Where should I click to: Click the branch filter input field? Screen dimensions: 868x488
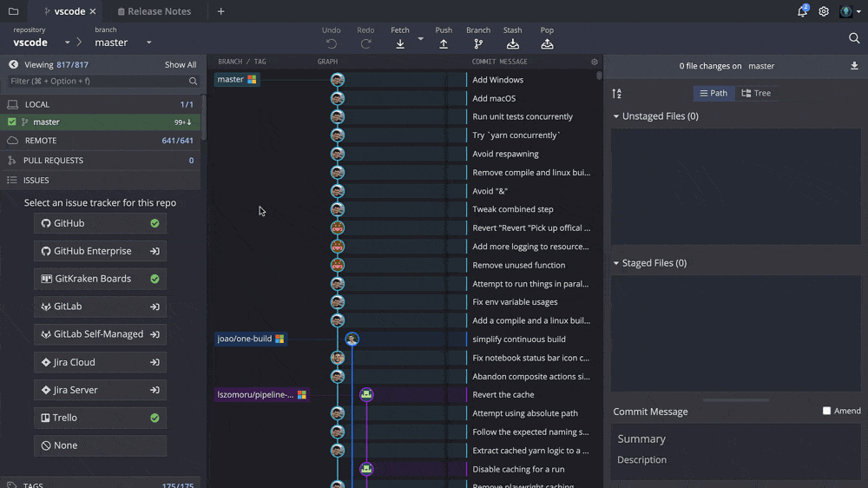click(x=95, y=81)
